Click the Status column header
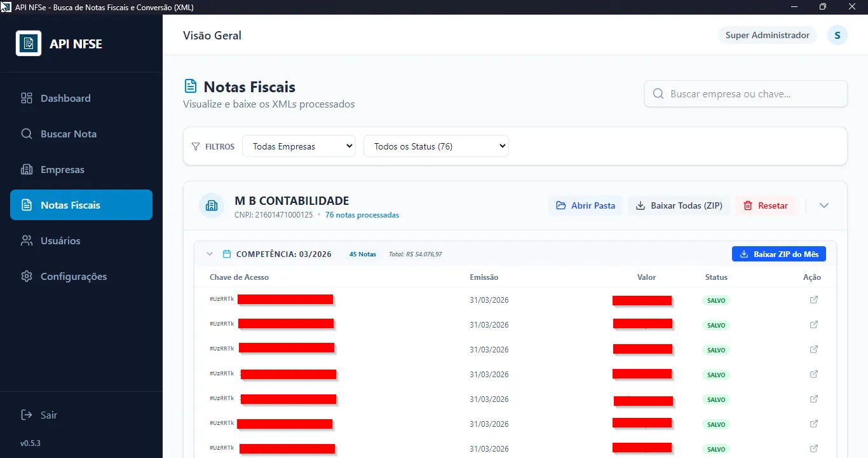Screen dimensions: 868x458 (x=716, y=277)
